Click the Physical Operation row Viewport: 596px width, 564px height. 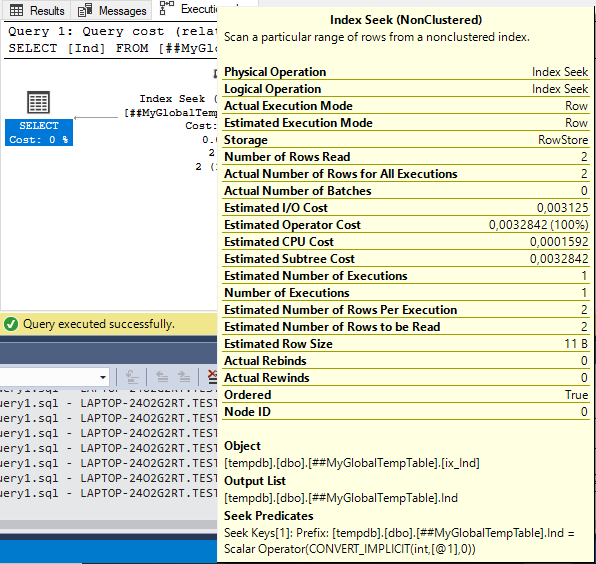(x=406, y=72)
